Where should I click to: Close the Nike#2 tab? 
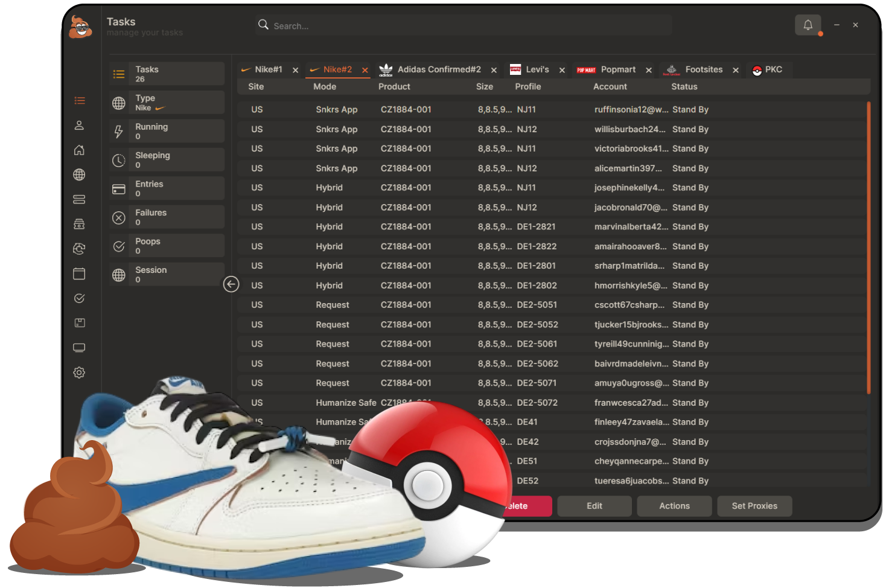[x=365, y=70]
